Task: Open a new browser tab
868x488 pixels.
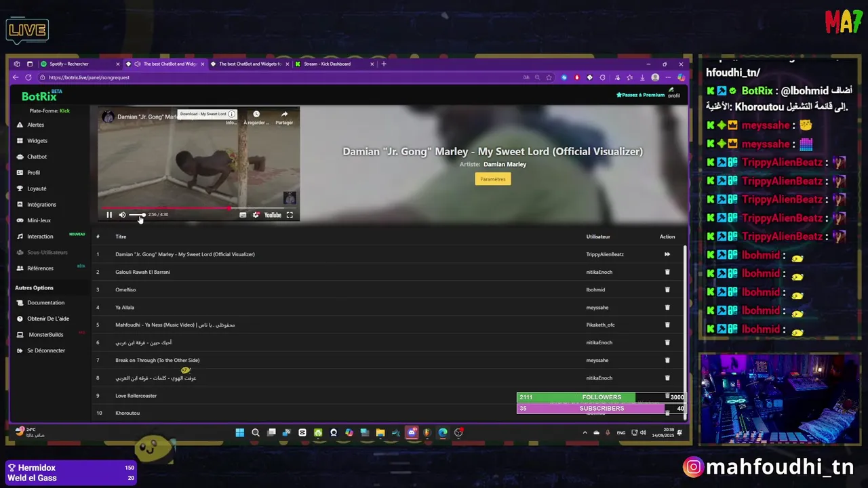Action: 384,64
